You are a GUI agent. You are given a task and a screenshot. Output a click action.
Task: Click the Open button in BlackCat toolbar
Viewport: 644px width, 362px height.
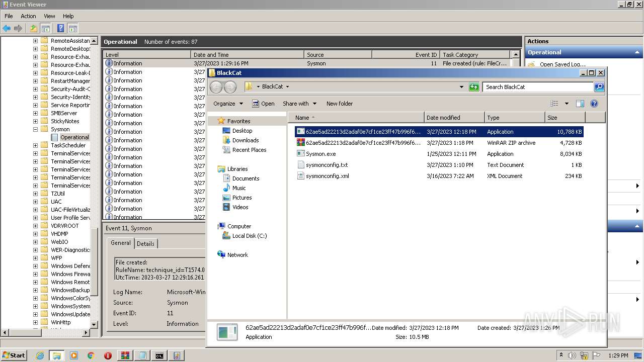click(x=263, y=104)
